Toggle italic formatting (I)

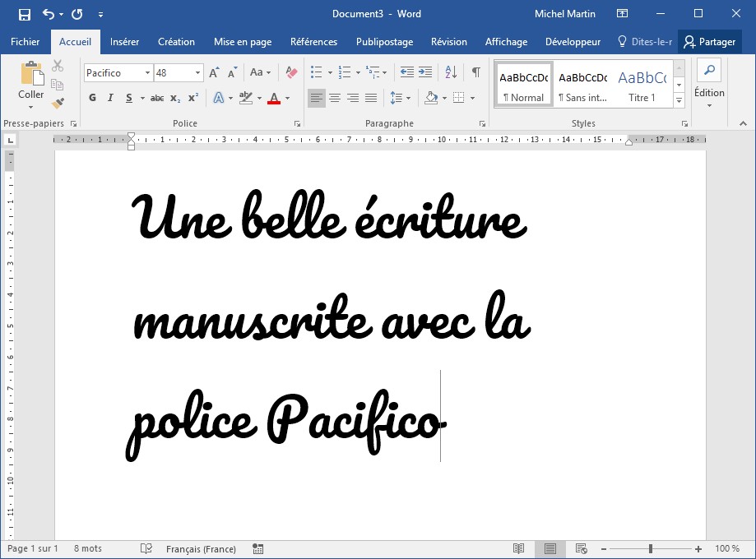(111, 99)
